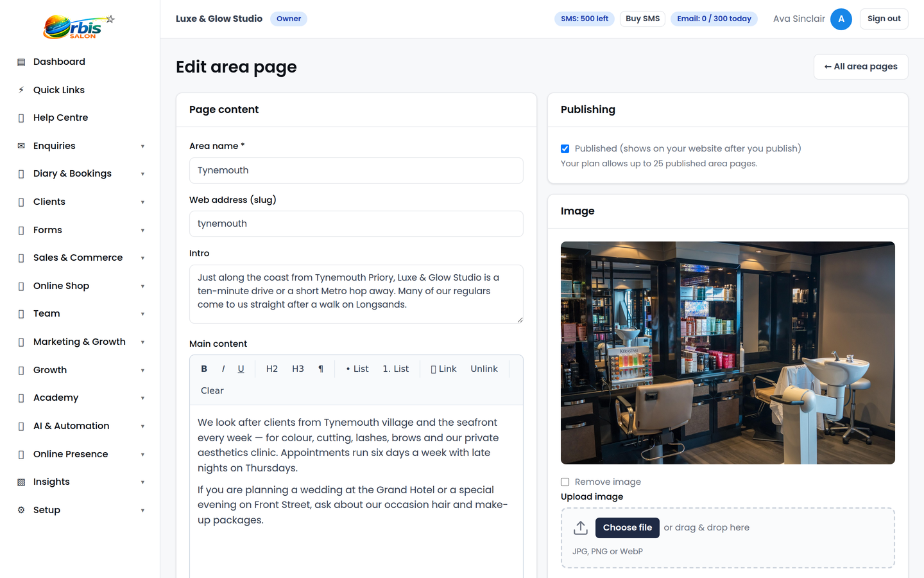Click the drag & drop upload zone
The height and width of the screenshot is (578, 924).
tap(728, 538)
